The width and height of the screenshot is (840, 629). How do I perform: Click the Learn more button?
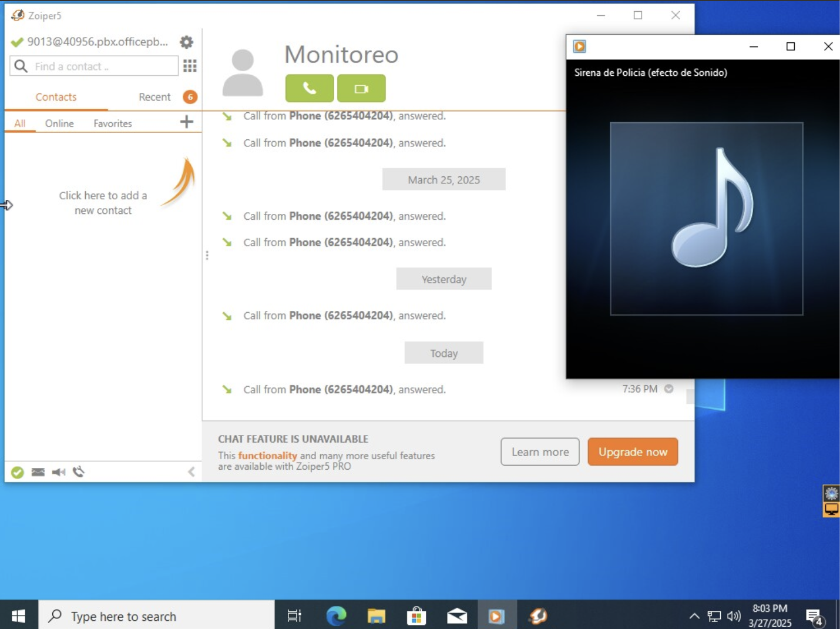[540, 451]
